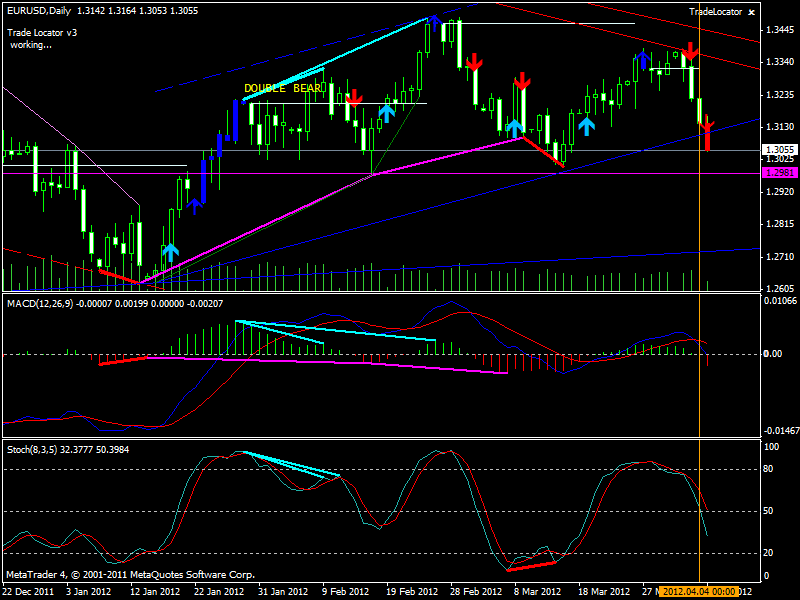Click the 22 Dec 2011 date label
Screen dimensions: 800x600
click(28, 592)
